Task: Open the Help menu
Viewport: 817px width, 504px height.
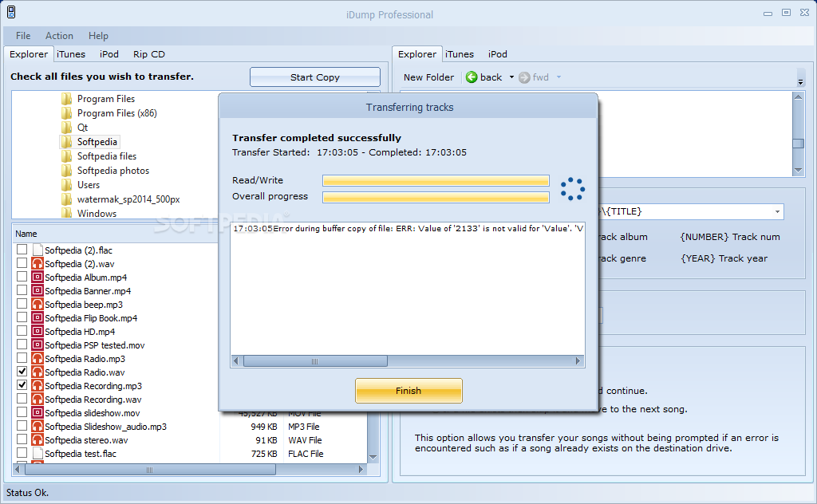Action: pyautogui.click(x=98, y=36)
